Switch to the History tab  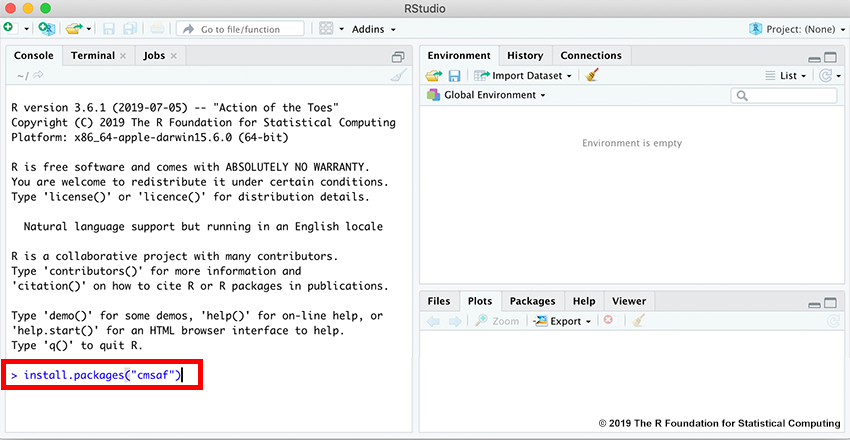(x=525, y=55)
